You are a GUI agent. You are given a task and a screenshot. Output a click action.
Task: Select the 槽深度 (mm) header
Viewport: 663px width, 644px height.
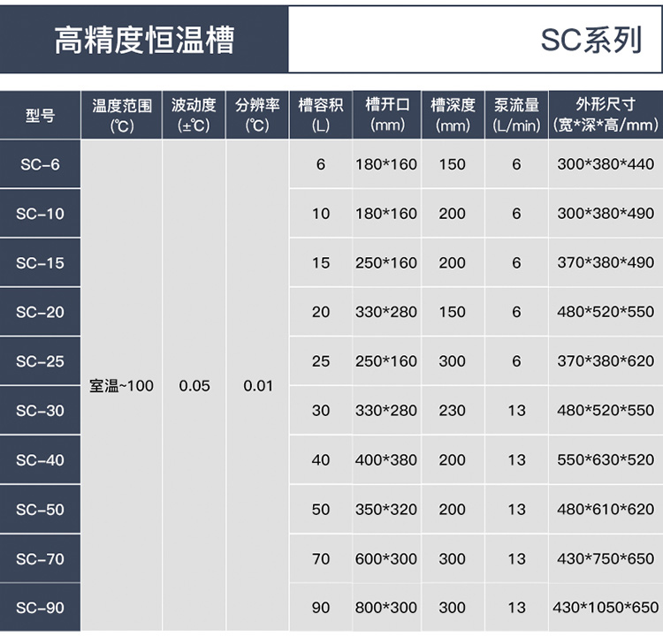pos(453,115)
